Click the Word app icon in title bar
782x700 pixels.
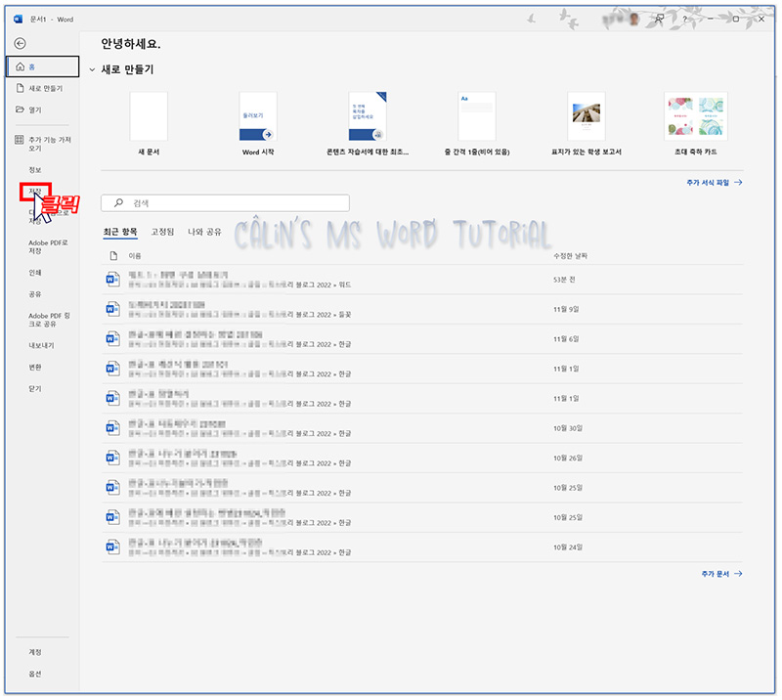pos(19,19)
